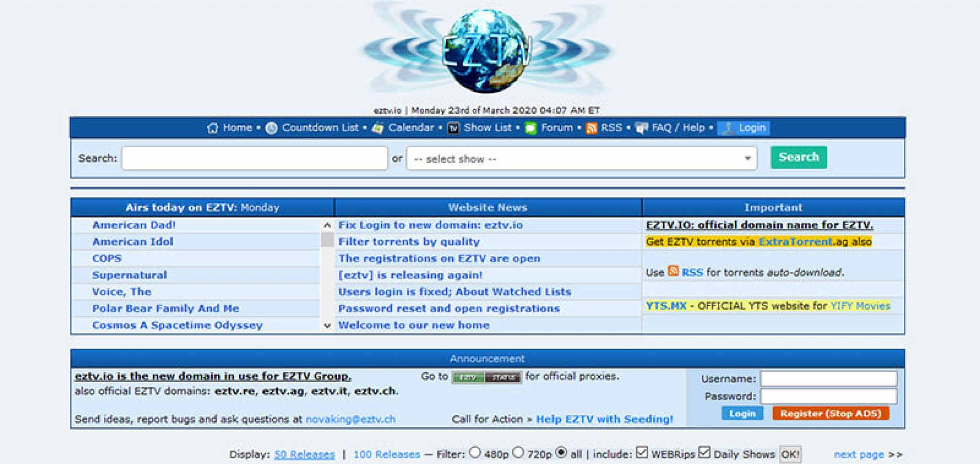
Task: Click the Countdown List clock icon
Action: click(x=271, y=128)
